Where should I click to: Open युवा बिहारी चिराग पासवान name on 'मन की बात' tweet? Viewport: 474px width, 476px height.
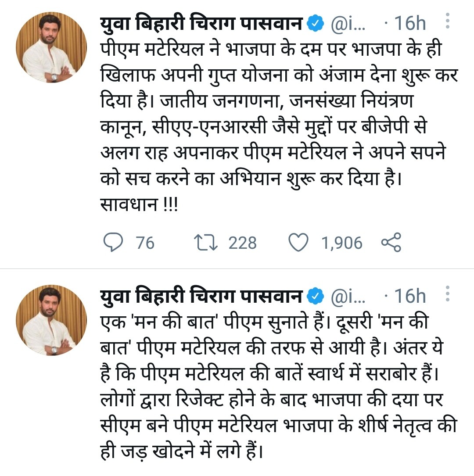(x=201, y=296)
